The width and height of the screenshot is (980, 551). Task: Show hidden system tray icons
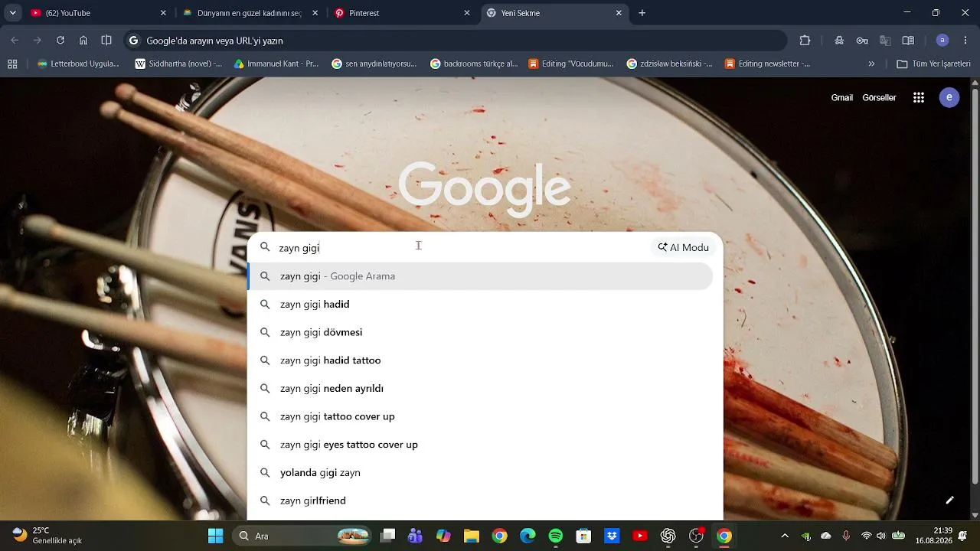click(x=785, y=536)
